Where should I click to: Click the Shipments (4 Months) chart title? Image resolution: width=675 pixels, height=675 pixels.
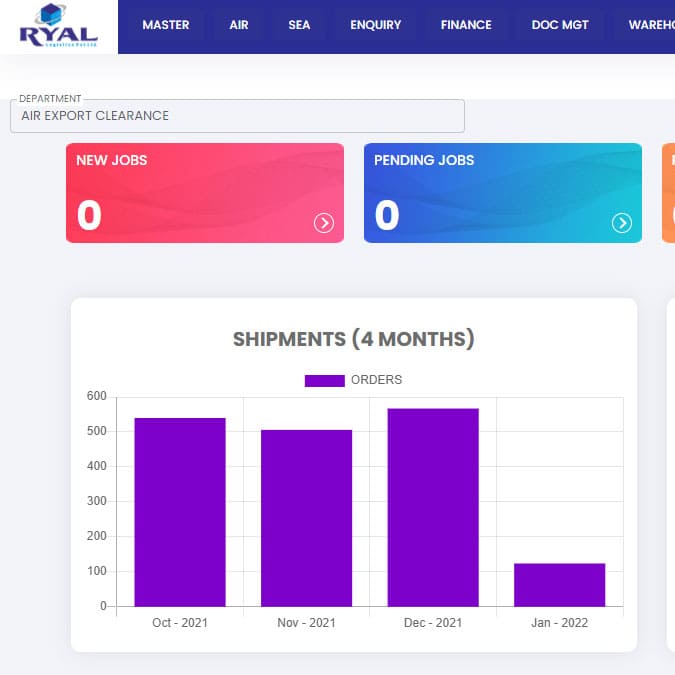coord(354,339)
